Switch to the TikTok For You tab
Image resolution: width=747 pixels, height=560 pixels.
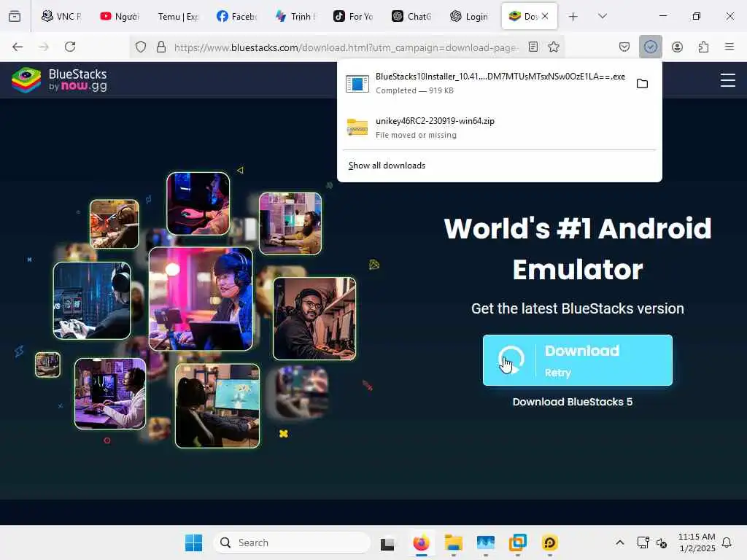point(354,16)
